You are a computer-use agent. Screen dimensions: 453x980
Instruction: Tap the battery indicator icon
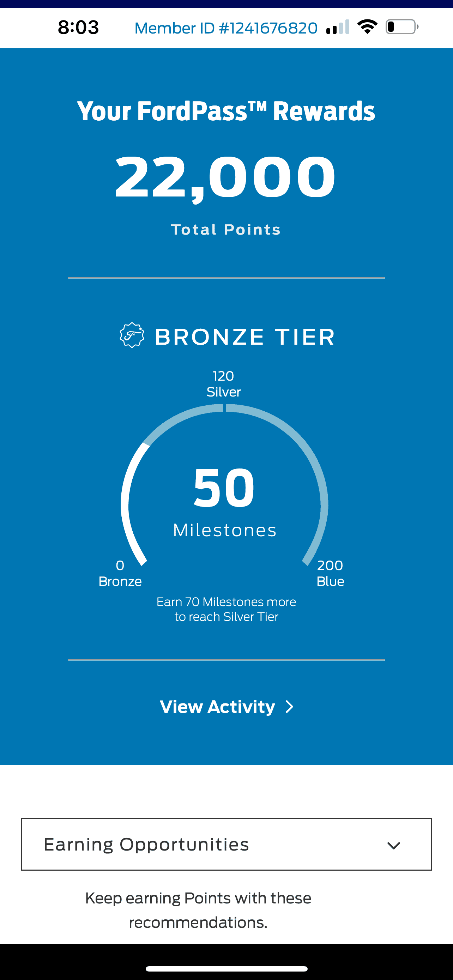[401, 27]
